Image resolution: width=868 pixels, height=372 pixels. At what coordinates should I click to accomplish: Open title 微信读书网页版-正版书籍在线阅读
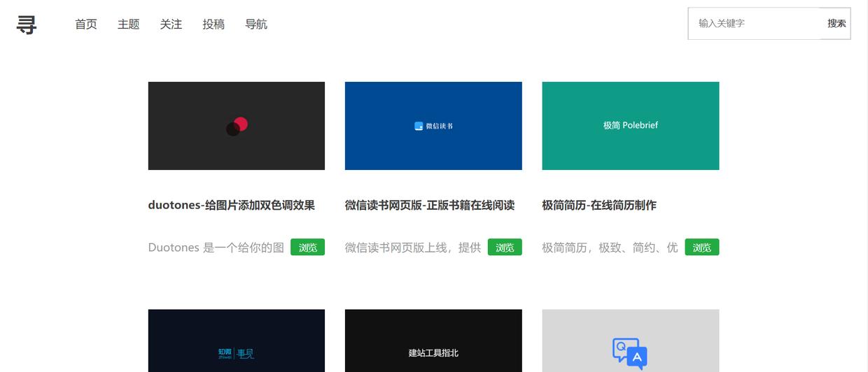point(430,205)
